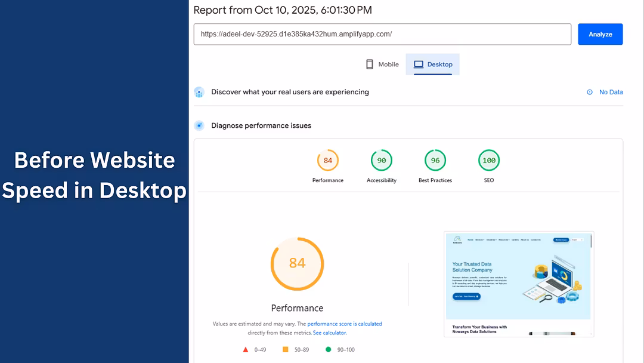Open the Best Practices 96 score gauge
644x363 pixels.
click(x=435, y=161)
